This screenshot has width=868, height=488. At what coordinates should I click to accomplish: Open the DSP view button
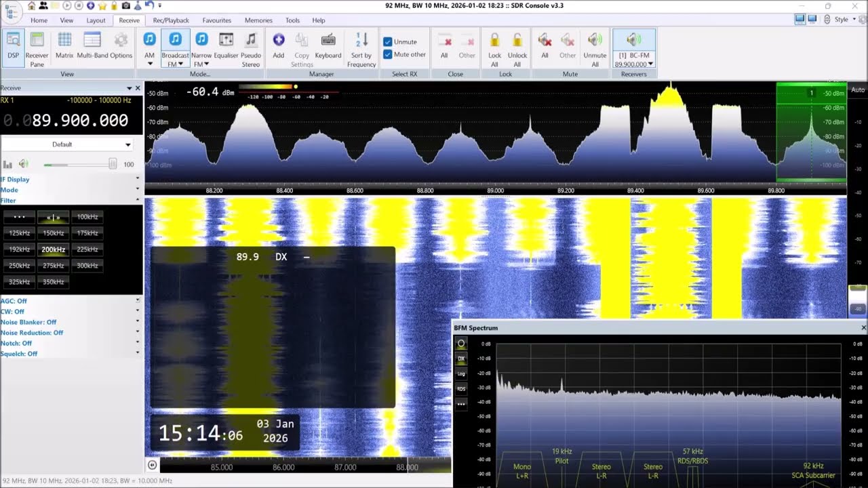point(13,48)
